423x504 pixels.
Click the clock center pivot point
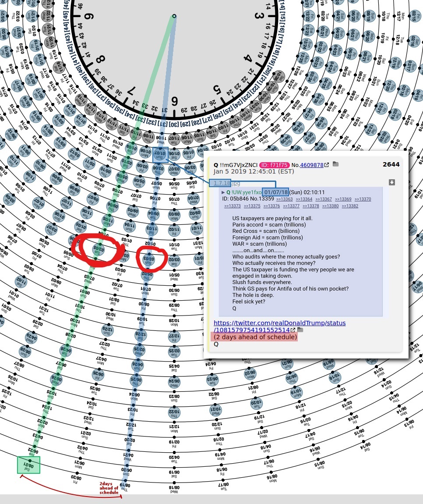click(174, 16)
